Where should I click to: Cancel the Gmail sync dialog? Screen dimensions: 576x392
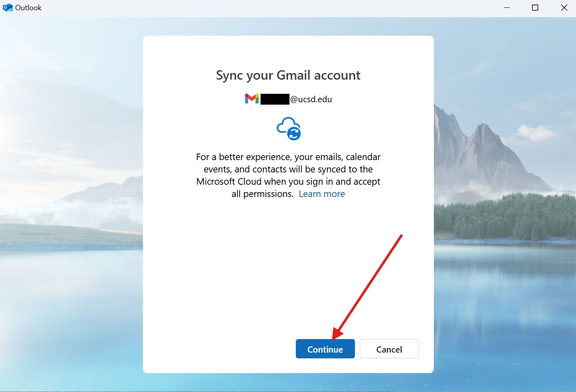[389, 349]
